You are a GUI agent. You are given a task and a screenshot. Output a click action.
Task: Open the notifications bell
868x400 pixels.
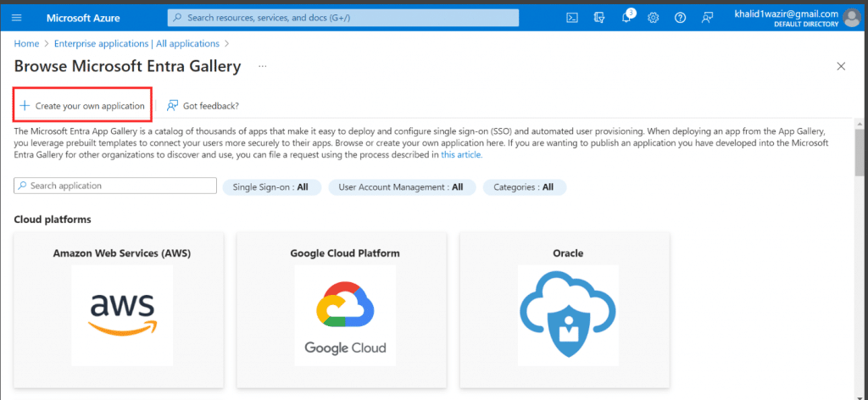tap(626, 18)
